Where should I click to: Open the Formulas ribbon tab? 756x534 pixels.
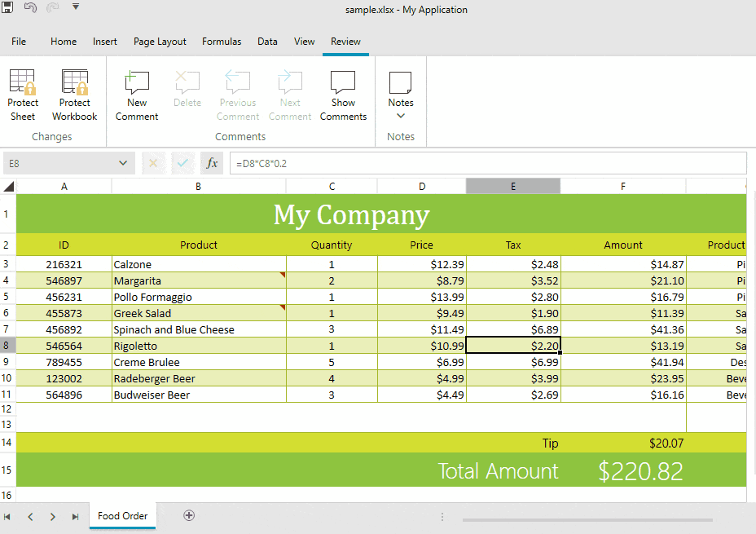(x=222, y=42)
